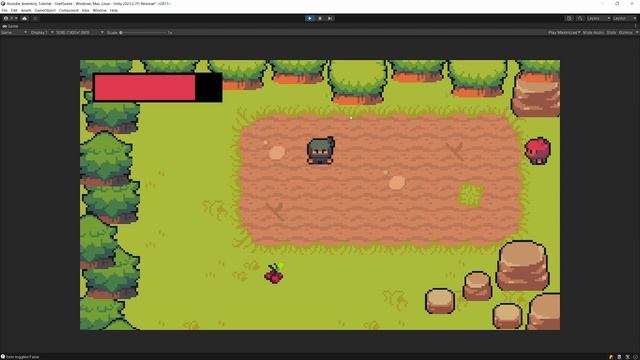Image resolution: width=640 pixels, height=360 pixels.
Task: Open the Edit menu
Action: coord(14,10)
